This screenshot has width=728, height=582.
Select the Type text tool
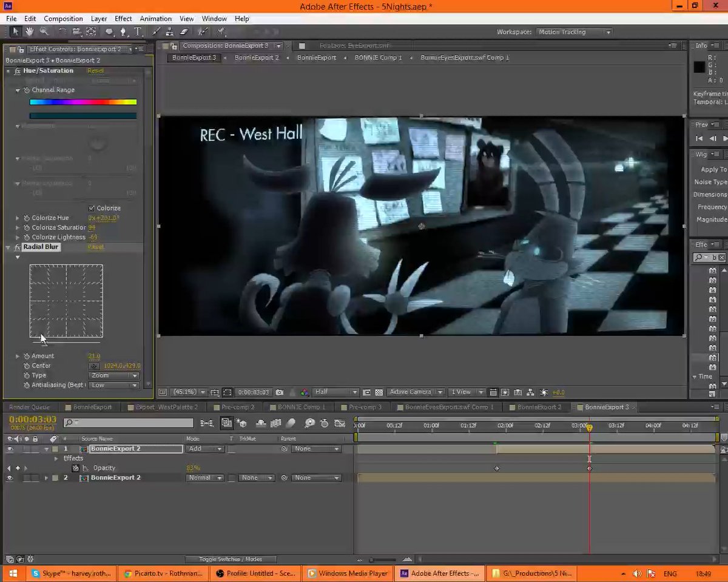pos(138,32)
